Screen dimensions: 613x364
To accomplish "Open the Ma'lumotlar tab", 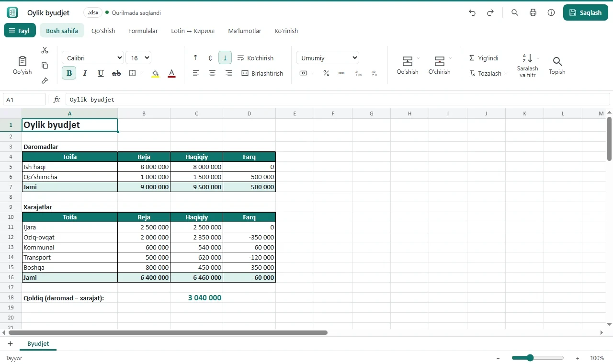I will click(x=245, y=31).
